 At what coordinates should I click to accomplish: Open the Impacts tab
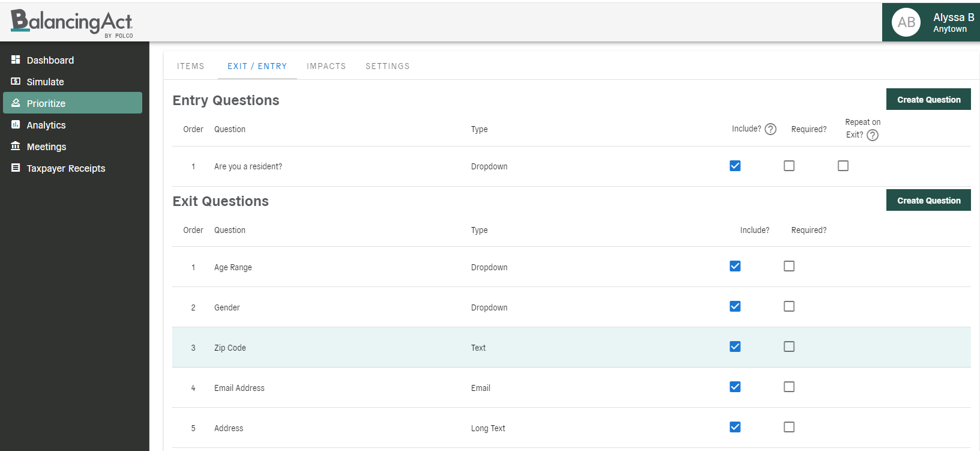tap(326, 66)
